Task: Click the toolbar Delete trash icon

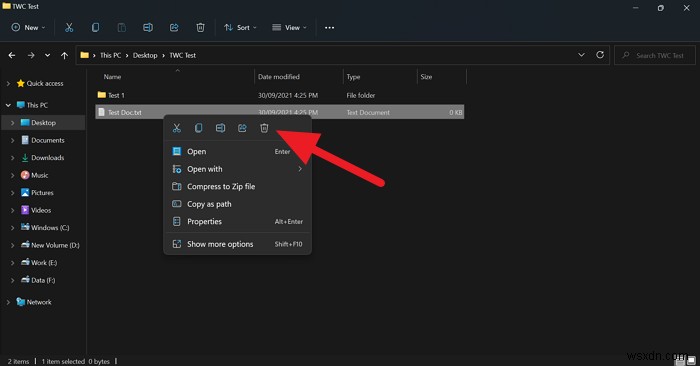Action: coord(200,28)
